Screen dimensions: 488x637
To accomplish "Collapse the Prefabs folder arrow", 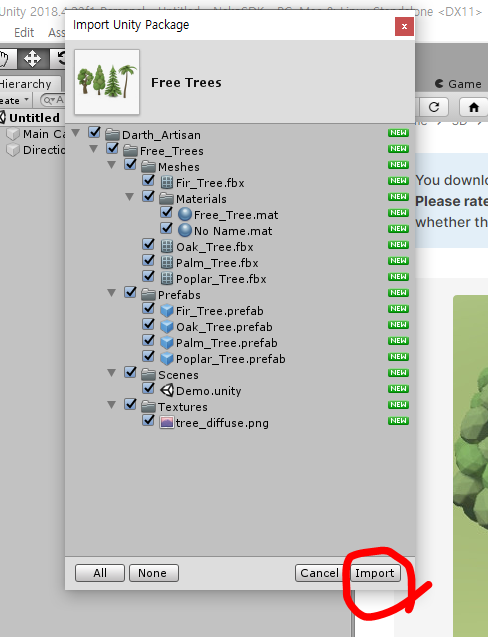I will (x=111, y=293).
